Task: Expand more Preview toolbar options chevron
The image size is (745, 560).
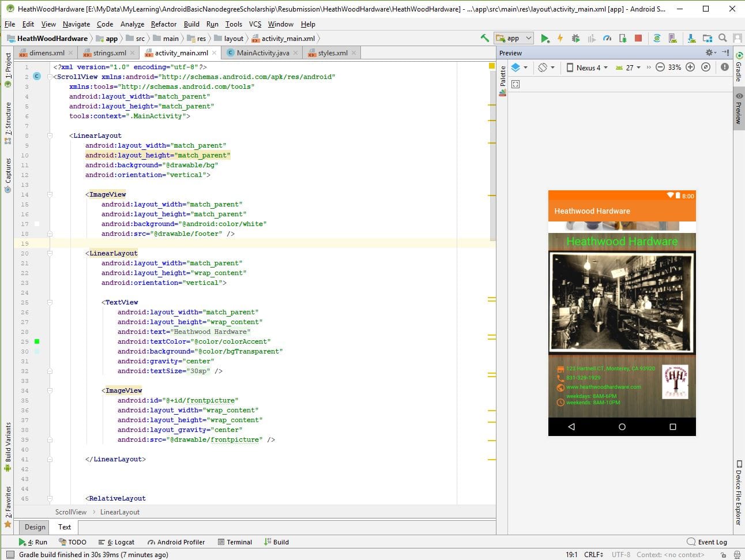Action: pos(649,67)
